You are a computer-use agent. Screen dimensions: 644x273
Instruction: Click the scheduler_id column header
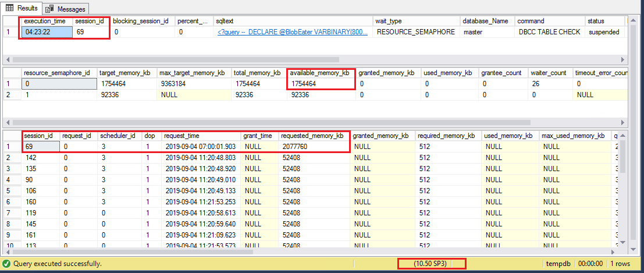(119, 136)
